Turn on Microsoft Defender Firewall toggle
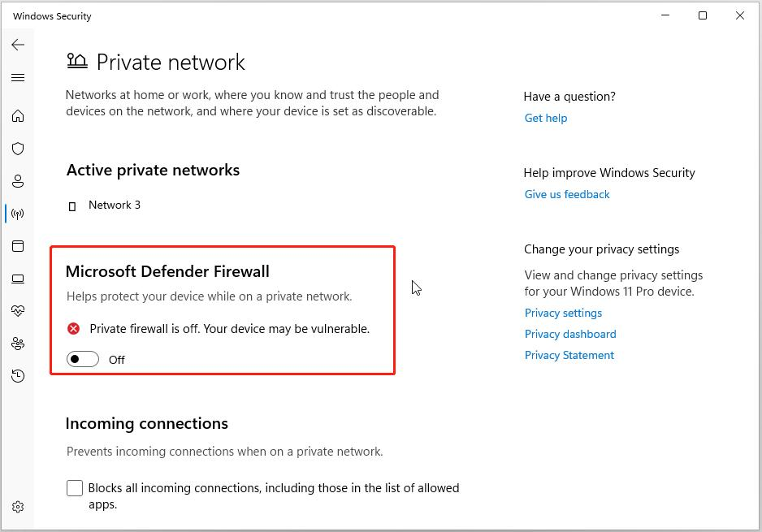Screen dimensions: 762x532 click(x=83, y=359)
